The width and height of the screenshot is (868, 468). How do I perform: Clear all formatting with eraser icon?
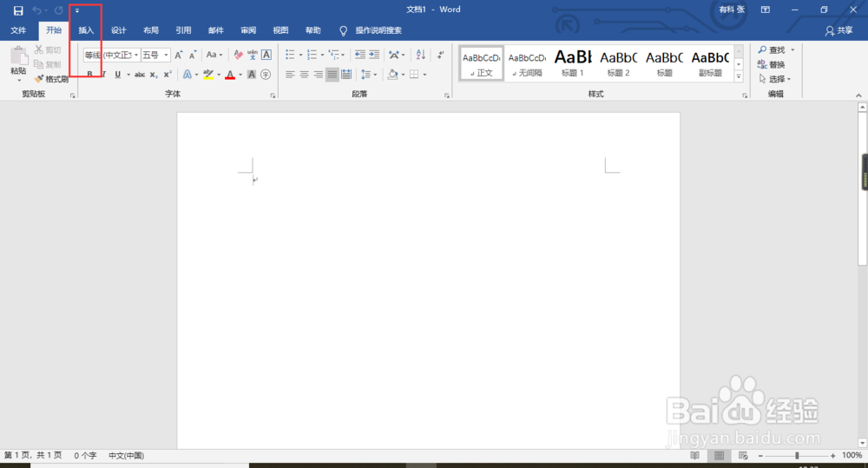coord(239,55)
